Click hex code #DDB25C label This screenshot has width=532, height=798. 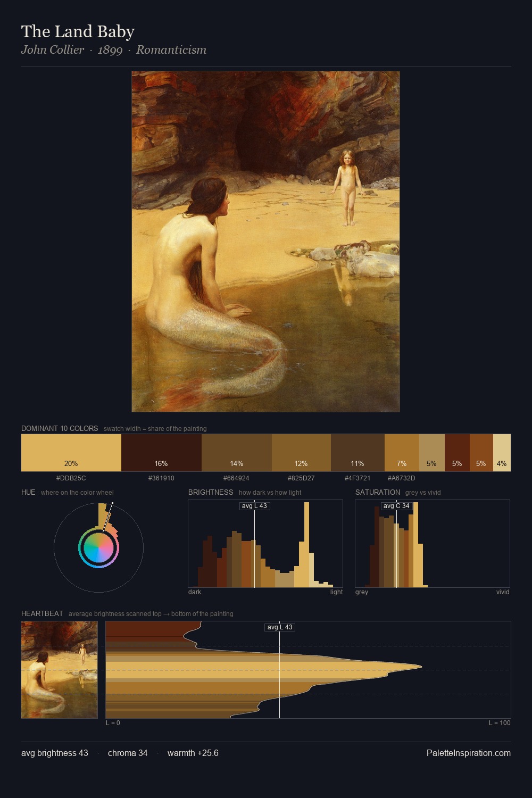tap(71, 478)
